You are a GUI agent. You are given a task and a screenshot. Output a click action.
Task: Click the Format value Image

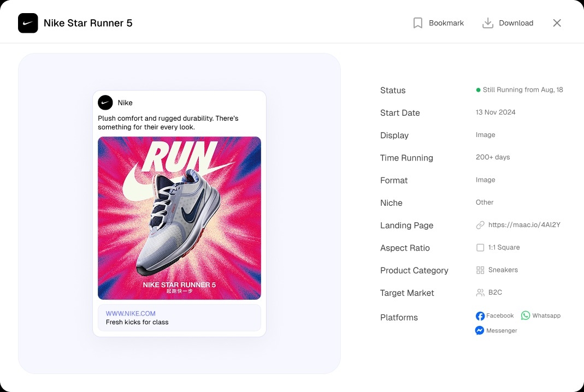click(x=485, y=180)
